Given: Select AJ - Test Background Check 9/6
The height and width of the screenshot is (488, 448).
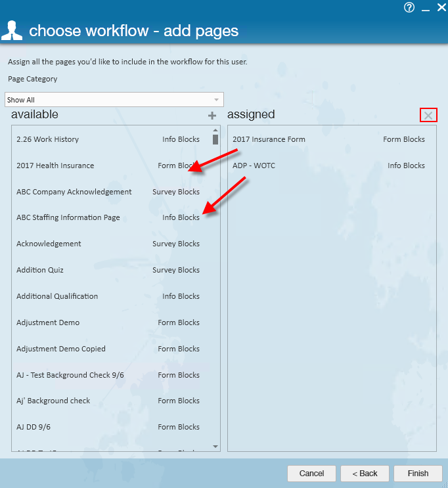Looking at the screenshot, I should pyautogui.click(x=108, y=375).
